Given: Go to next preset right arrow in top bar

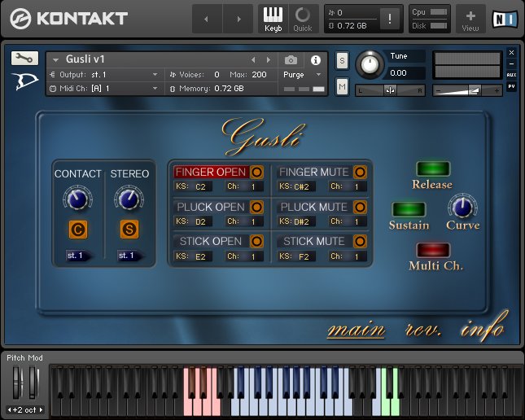Looking at the screenshot, I should (238, 19).
